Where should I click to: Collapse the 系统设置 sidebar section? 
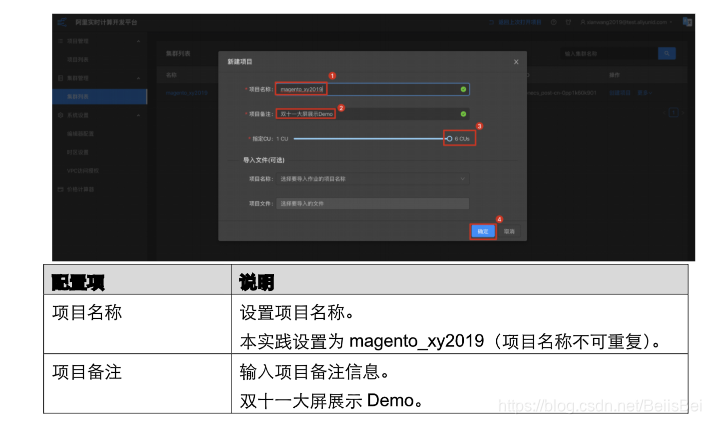138,115
